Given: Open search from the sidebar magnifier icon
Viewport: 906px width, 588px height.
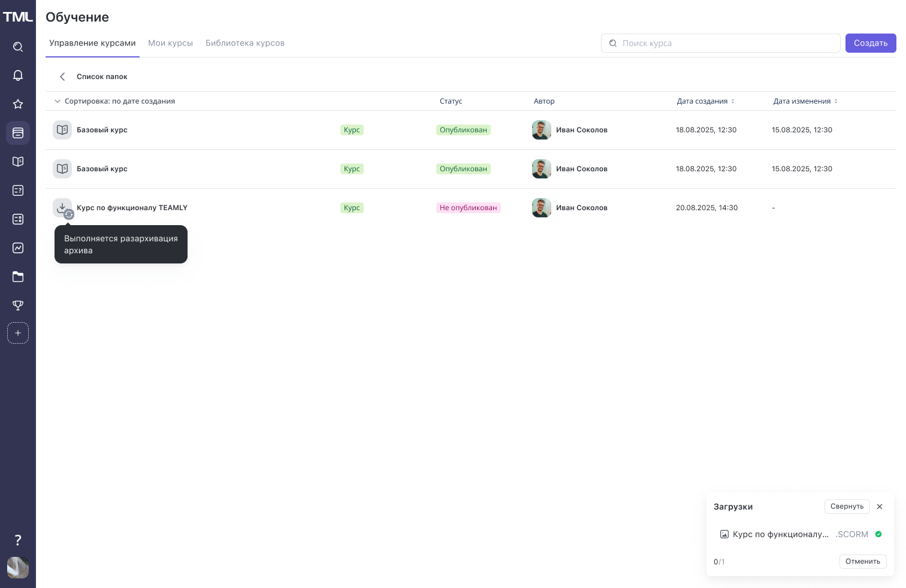Looking at the screenshot, I should [18, 47].
